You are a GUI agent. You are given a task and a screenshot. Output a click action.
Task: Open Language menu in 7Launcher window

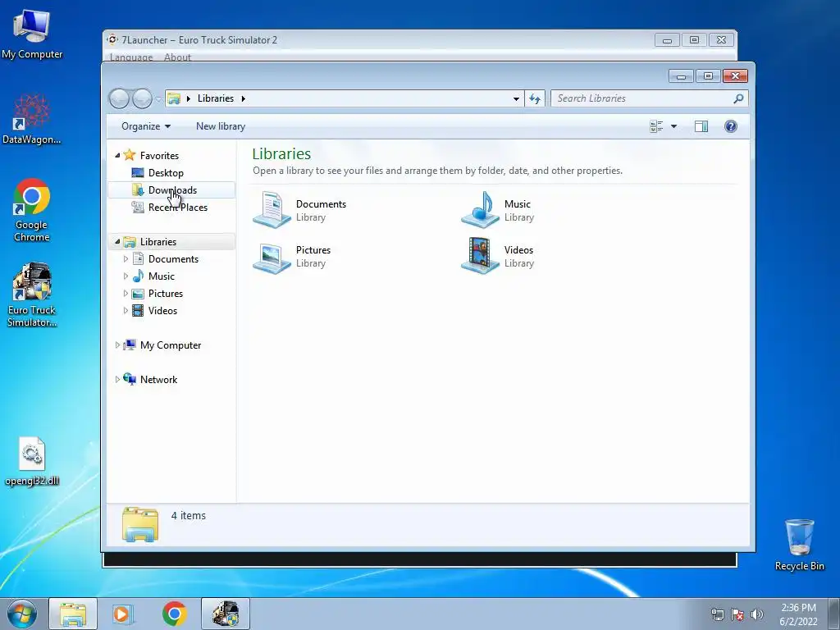pos(131,57)
